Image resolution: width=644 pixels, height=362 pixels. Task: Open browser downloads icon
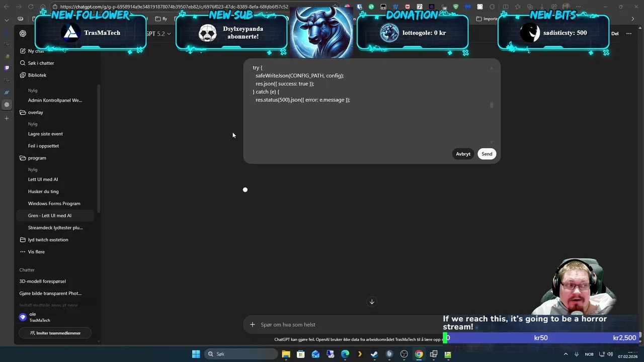[541, 7]
